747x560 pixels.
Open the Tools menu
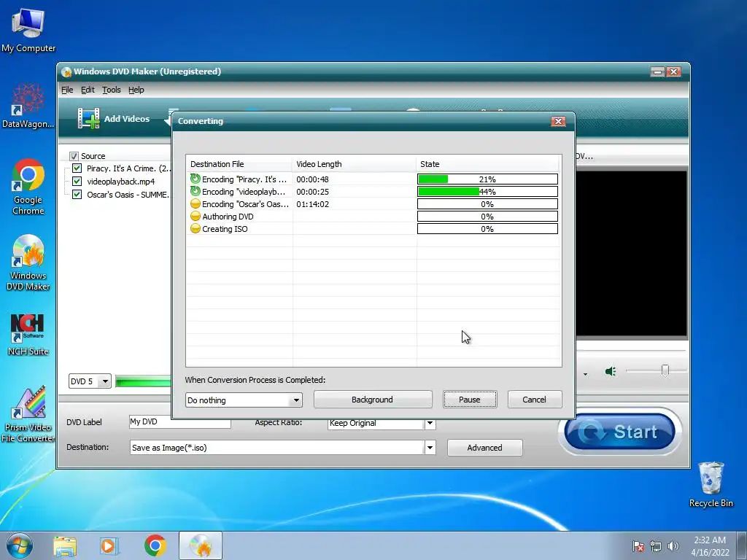[x=112, y=90]
